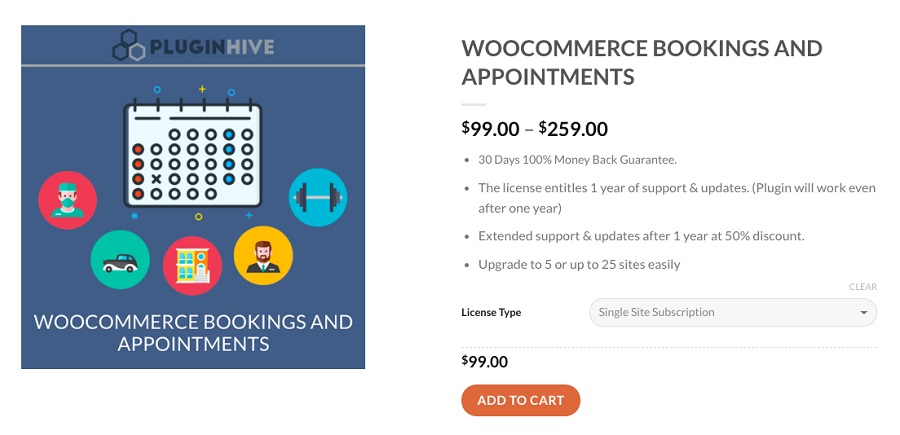The width and height of the screenshot is (900, 435).
Task: Click the car icon in green circle
Action: [x=120, y=260]
